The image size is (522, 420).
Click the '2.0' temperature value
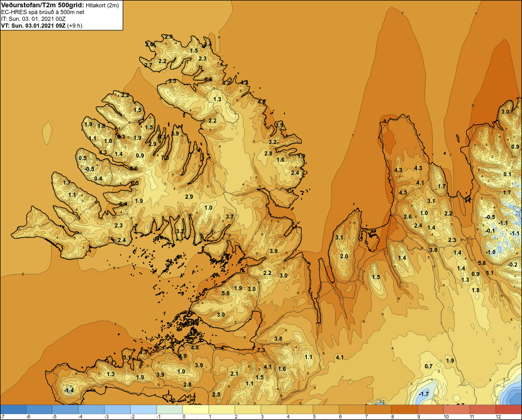tap(344, 256)
